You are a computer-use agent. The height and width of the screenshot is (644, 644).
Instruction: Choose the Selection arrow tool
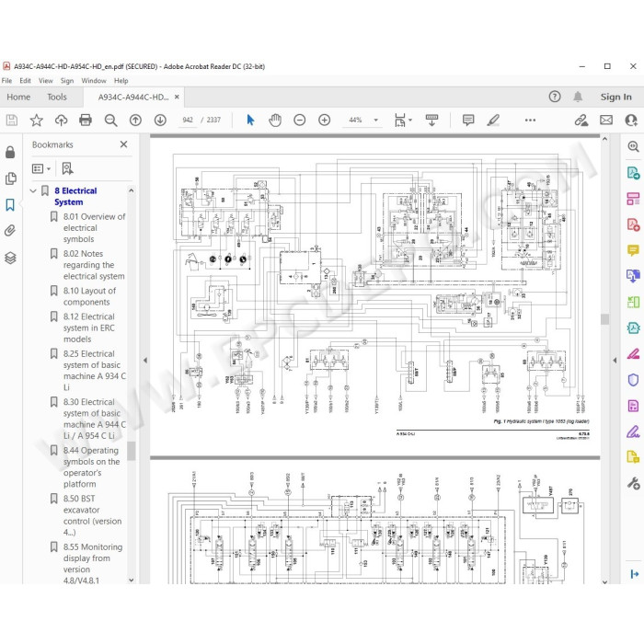[x=250, y=120]
